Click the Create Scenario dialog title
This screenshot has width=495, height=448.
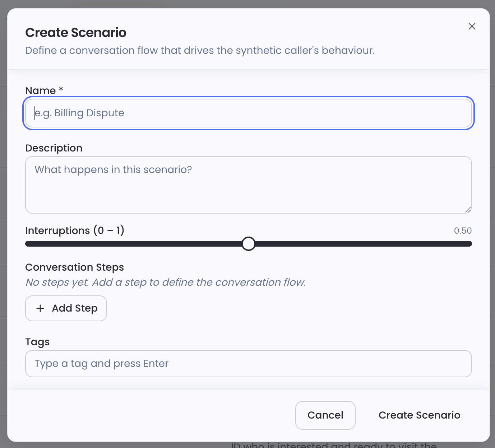pyautogui.click(x=75, y=32)
